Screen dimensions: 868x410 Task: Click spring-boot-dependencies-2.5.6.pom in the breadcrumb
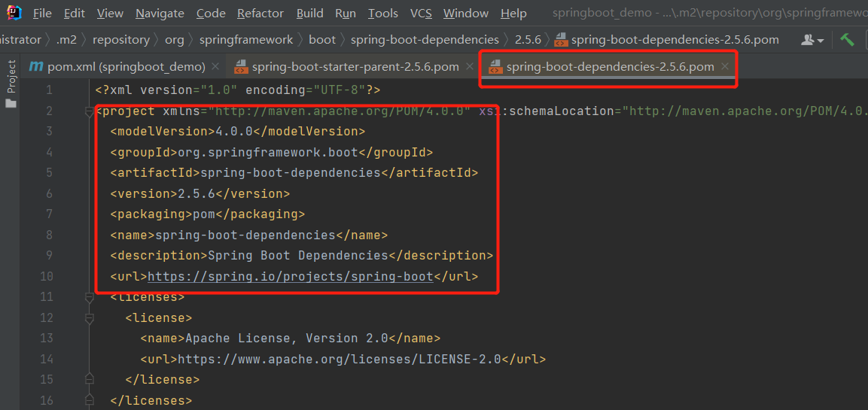675,40
